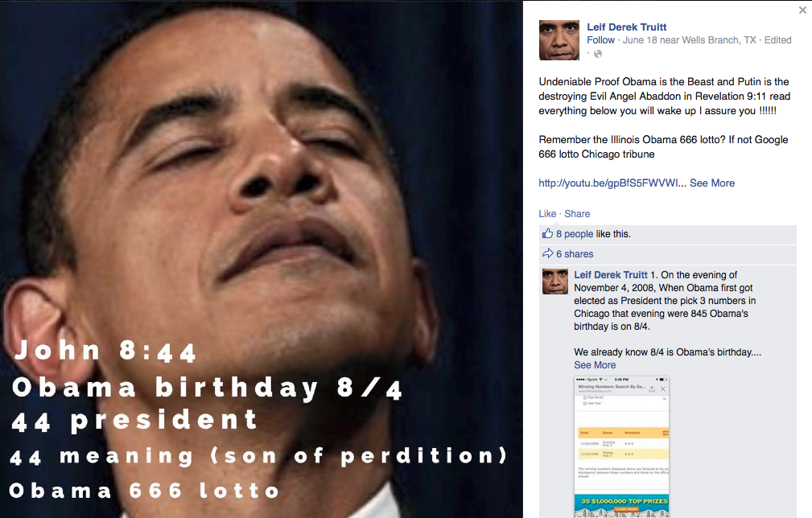Open the poster's profile picture thumbnail
This screenshot has height=518, width=812.
click(559, 40)
